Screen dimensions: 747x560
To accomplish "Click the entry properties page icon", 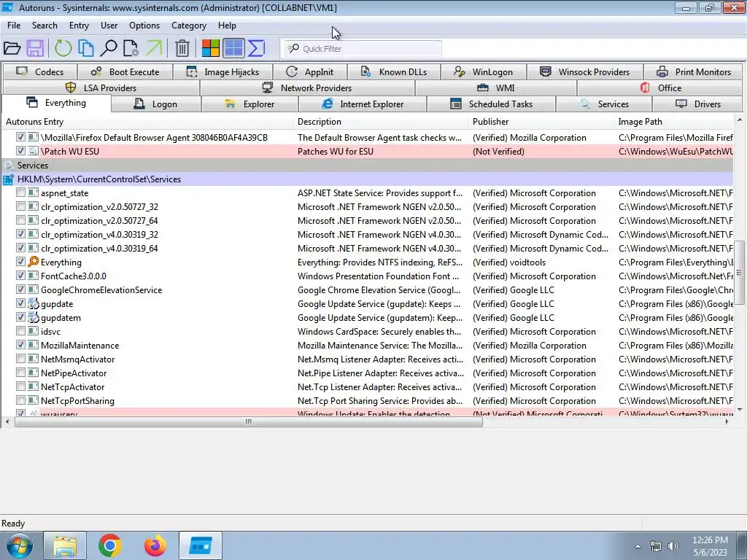I will pyautogui.click(x=131, y=48).
